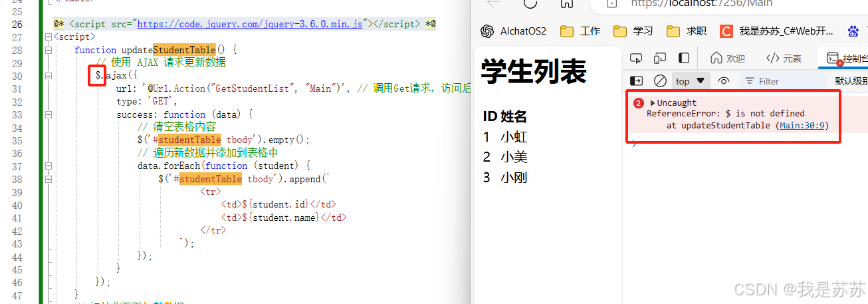Collapse the append fold at line 38
868x304 pixels.
point(48,179)
